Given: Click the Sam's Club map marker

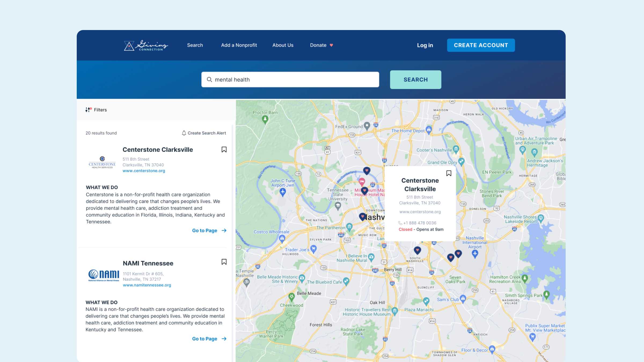Looking at the screenshot, I should (463, 299).
